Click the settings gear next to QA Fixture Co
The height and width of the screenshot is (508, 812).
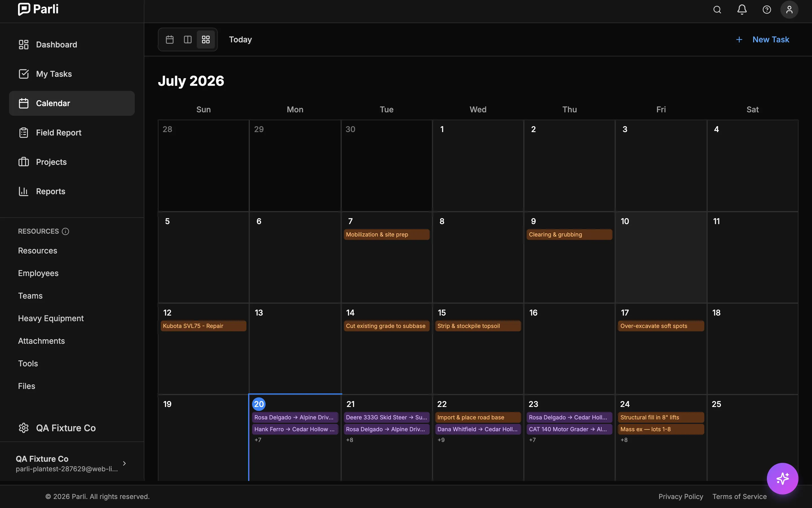coord(23,428)
